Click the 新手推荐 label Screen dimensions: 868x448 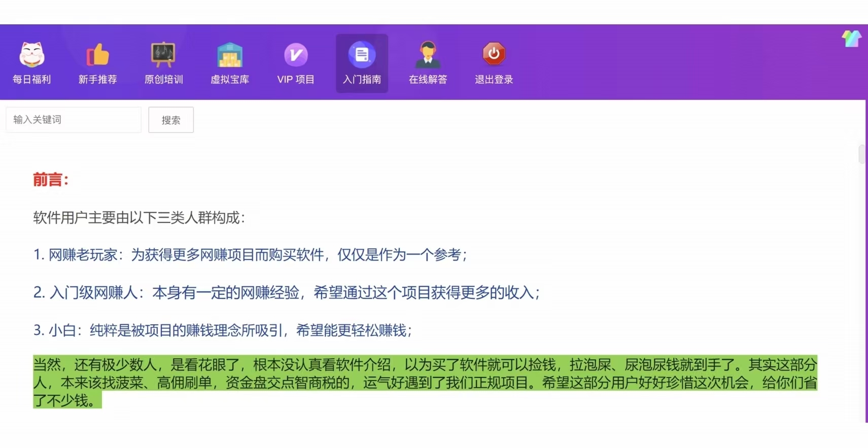tap(97, 80)
